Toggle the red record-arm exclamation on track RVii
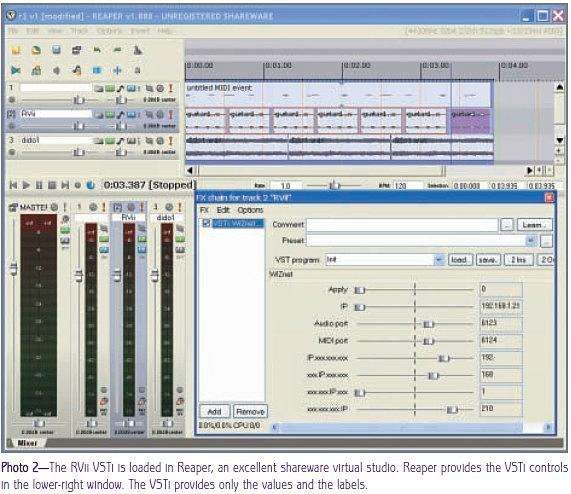571x494 pixels. pyautogui.click(x=170, y=115)
